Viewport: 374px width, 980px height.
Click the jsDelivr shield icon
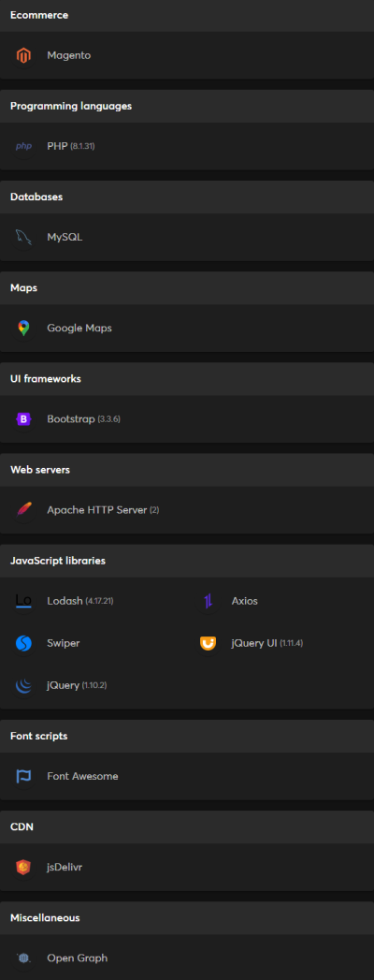point(23,868)
